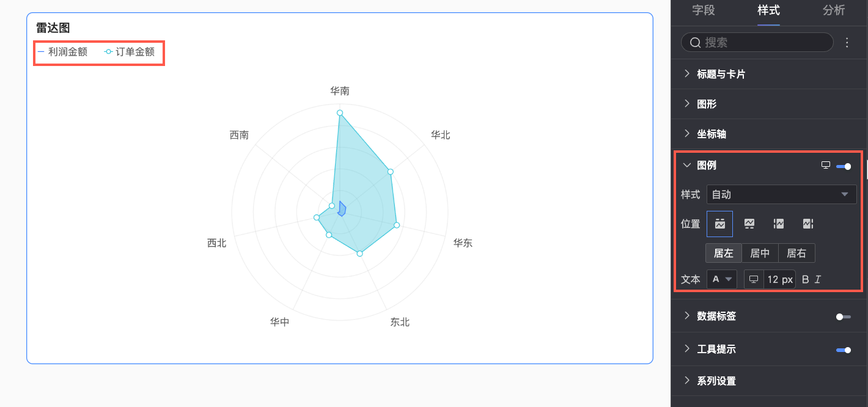This screenshot has height=407, width=868.
Task: Align legend with 居右 button
Action: tap(796, 253)
